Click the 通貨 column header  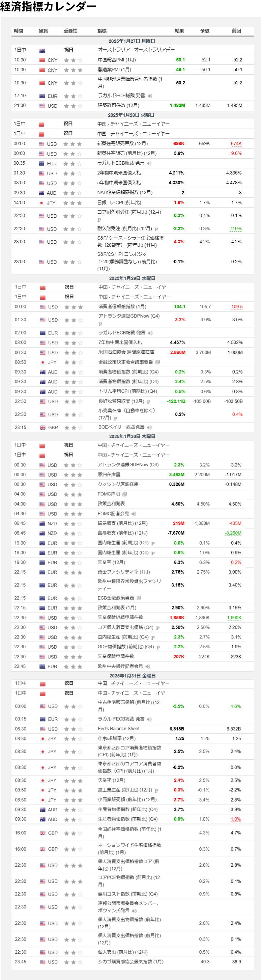tap(43, 31)
